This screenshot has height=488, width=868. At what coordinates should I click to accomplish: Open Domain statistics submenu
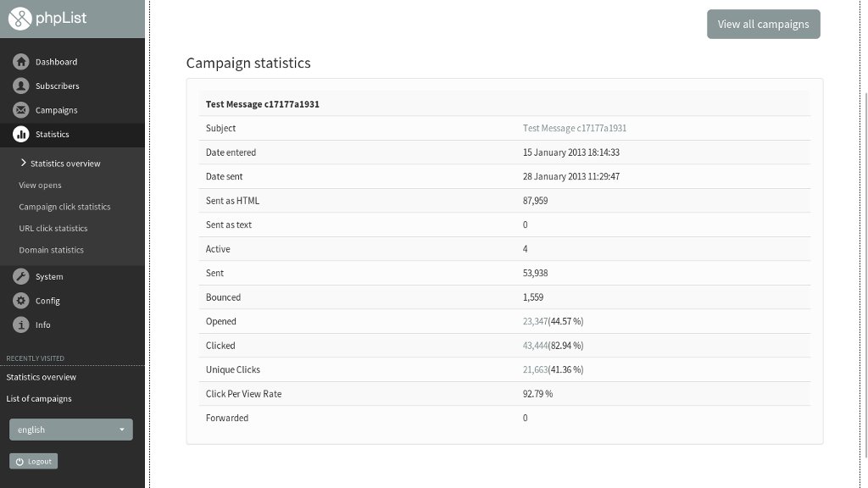[52, 250]
